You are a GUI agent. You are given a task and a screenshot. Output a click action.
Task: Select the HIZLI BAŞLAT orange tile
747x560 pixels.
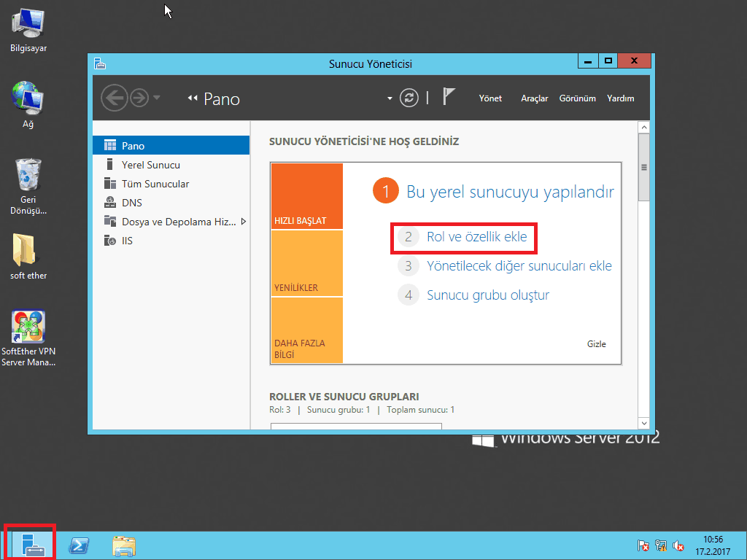point(306,195)
